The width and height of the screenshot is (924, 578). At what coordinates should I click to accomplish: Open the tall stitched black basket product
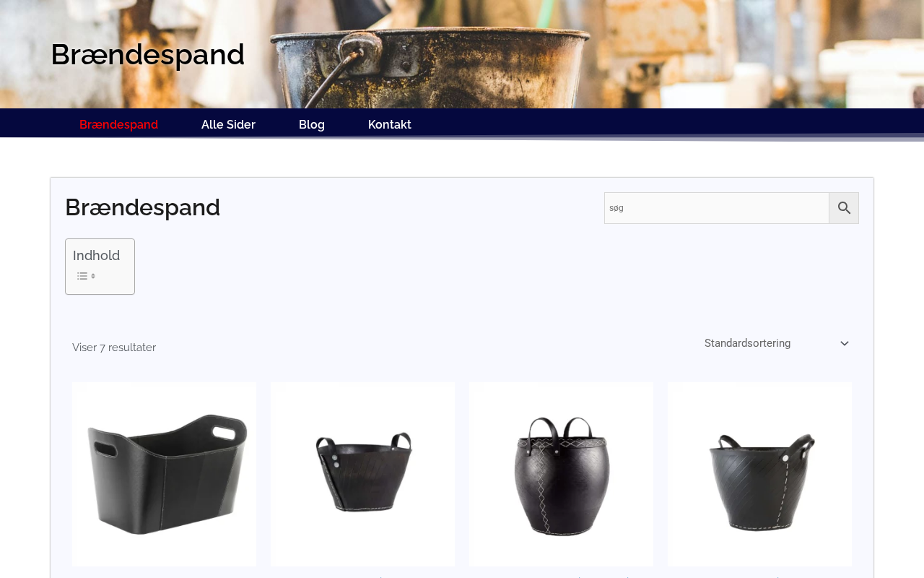(x=561, y=474)
